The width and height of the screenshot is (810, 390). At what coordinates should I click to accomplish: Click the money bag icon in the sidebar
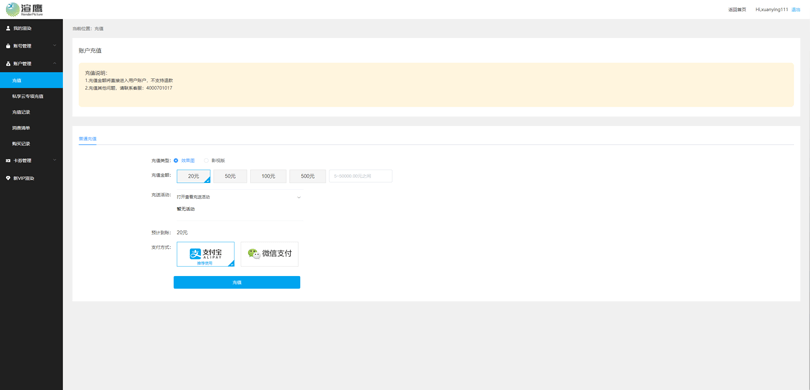tap(8, 64)
